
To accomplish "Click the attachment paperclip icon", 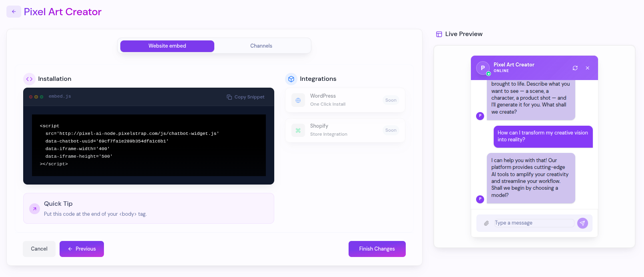I will [486, 223].
